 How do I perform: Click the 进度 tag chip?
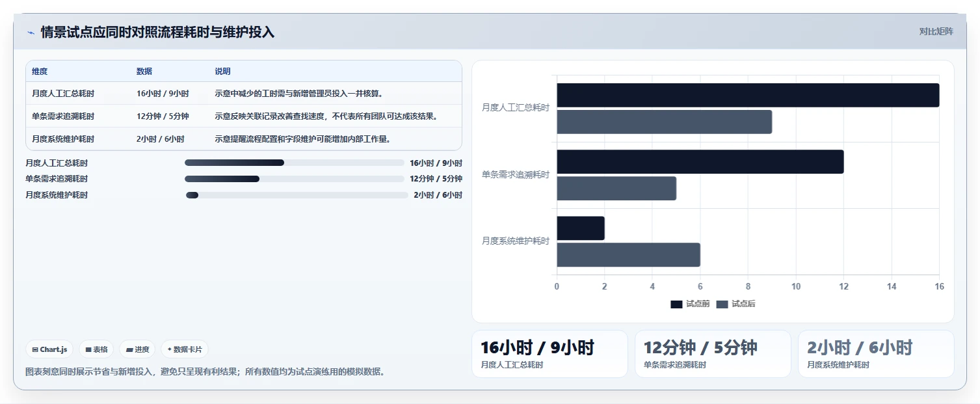point(137,349)
